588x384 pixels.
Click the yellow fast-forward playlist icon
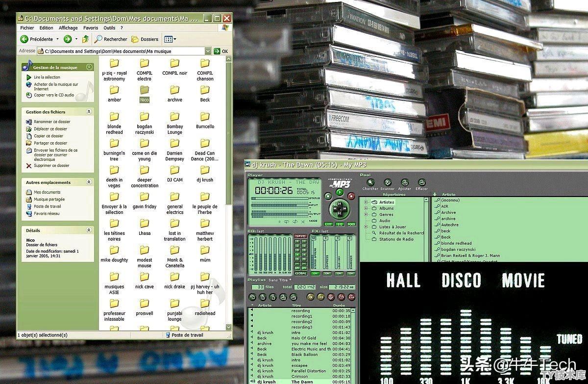pos(310,297)
